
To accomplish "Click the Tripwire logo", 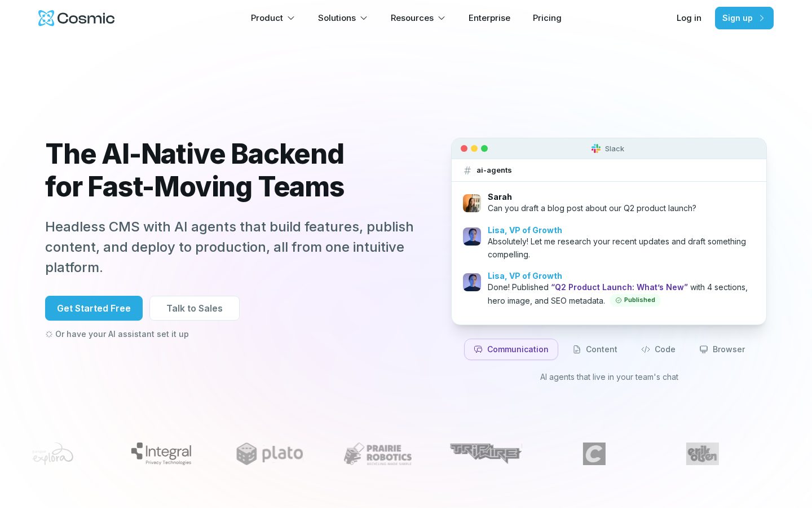I will 486,453.
